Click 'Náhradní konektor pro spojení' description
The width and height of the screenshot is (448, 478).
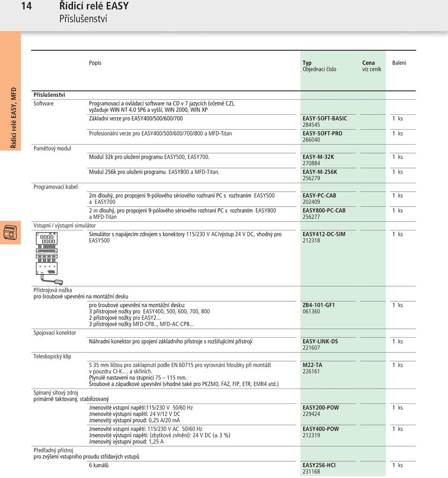170,341
